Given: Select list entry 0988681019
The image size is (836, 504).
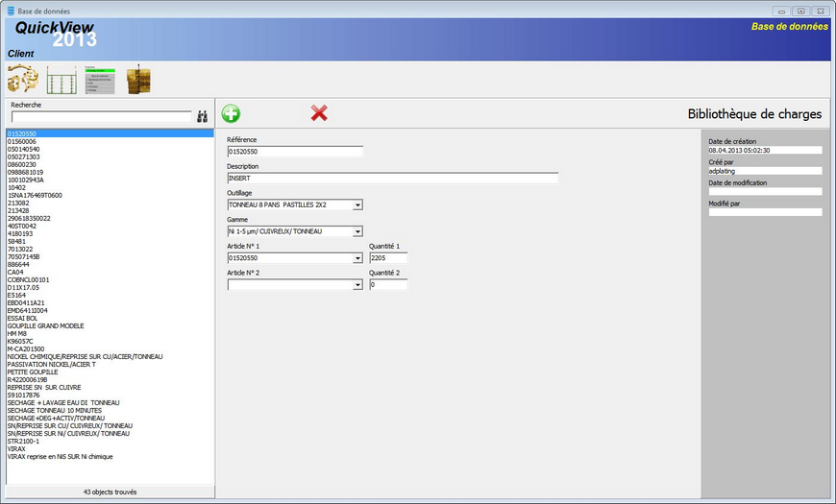Looking at the screenshot, I should [x=110, y=173].
